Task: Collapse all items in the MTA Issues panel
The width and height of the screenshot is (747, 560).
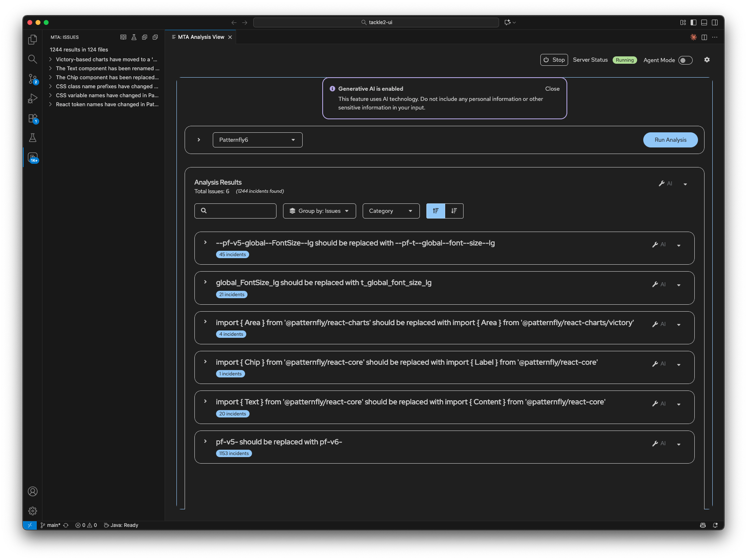Action: pos(155,37)
